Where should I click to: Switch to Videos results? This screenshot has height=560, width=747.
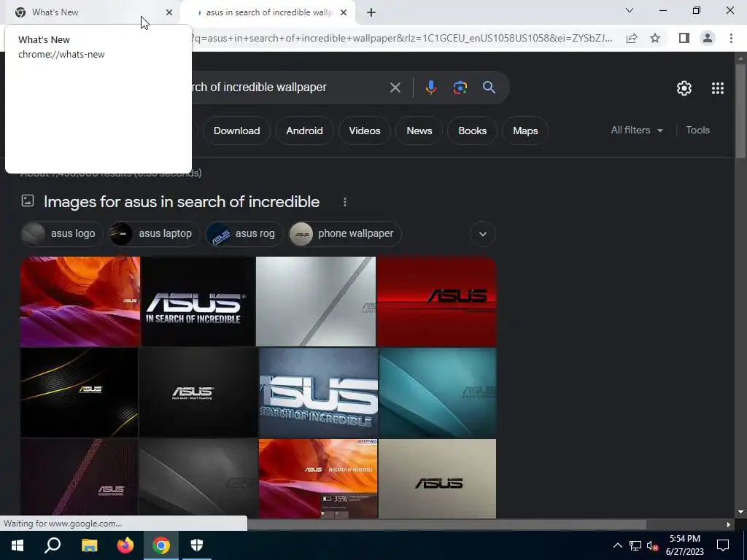(365, 131)
